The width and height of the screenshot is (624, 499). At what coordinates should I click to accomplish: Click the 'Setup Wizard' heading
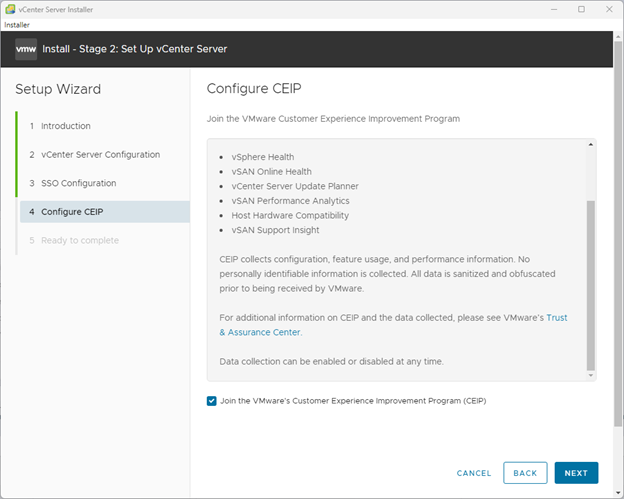click(58, 89)
